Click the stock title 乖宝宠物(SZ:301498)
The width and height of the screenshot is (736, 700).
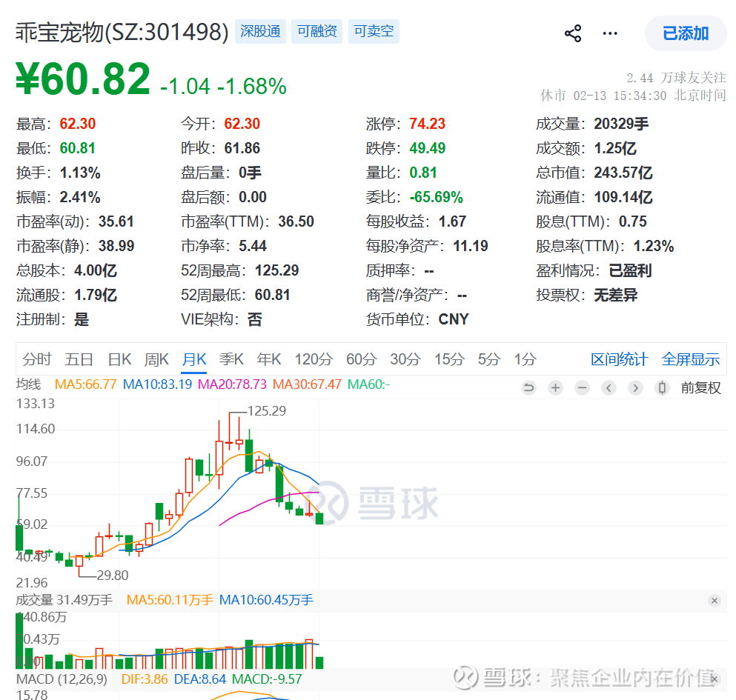click(x=122, y=33)
